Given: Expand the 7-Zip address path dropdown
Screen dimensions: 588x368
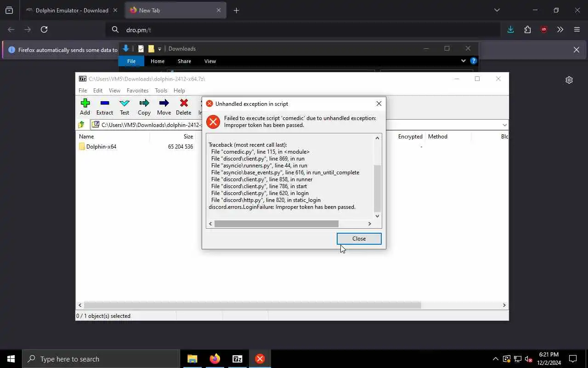Looking at the screenshot, I should (504, 125).
